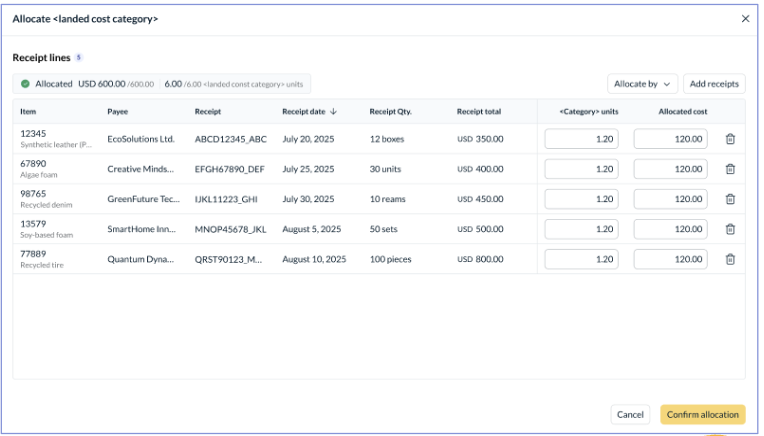The height and width of the screenshot is (436, 764).
Task: Select item number 12345
Action: [x=33, y=133]
